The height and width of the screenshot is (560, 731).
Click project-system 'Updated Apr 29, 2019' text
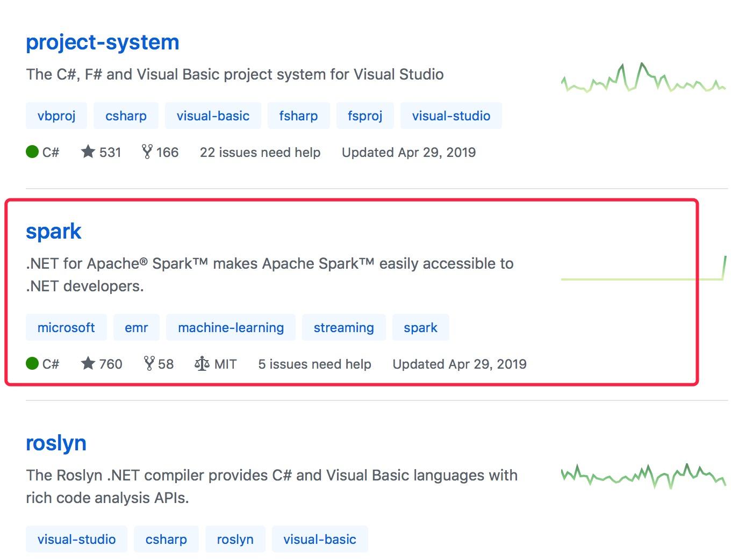(408, 153)
